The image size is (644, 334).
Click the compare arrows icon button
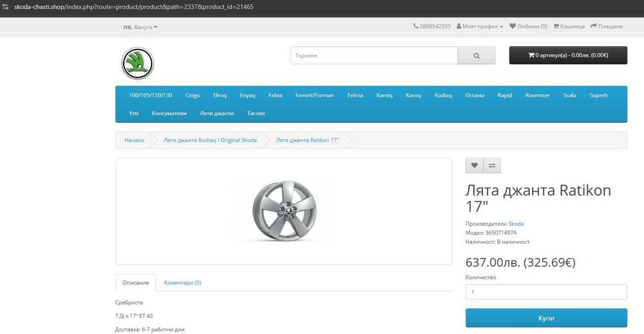pos(492,165)
